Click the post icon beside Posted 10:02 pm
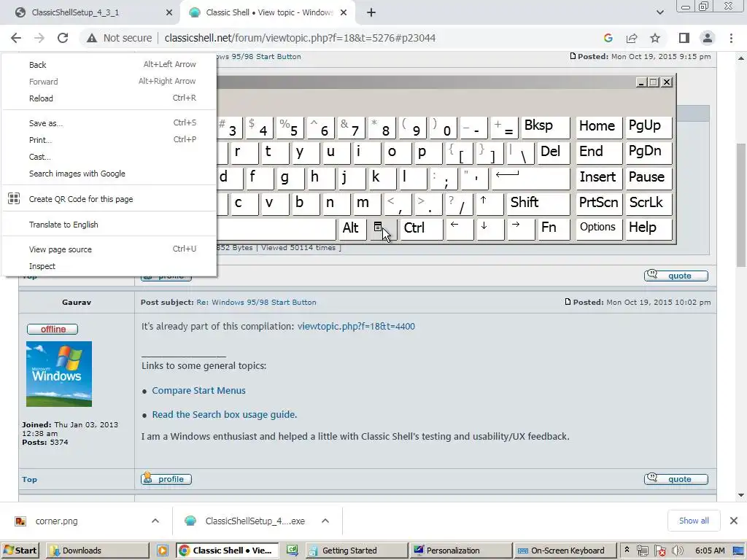 pos(568,302)
